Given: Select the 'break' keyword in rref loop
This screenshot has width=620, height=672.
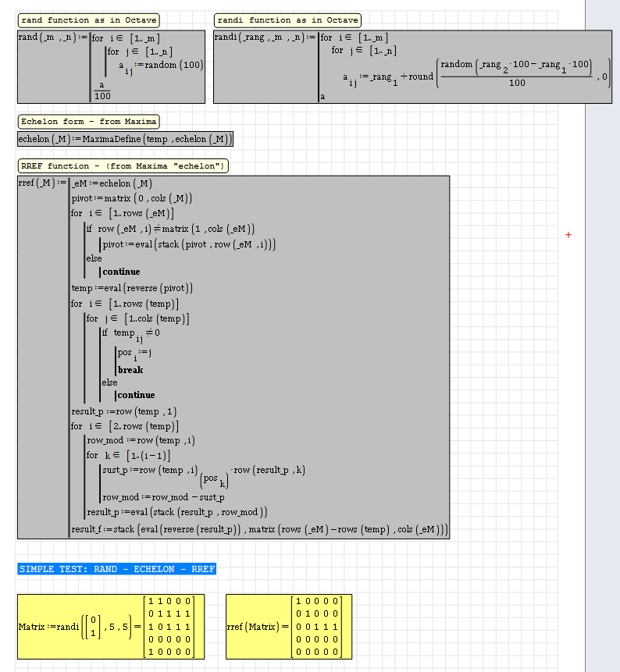Looking at the screenshot, I should [130, 370].
